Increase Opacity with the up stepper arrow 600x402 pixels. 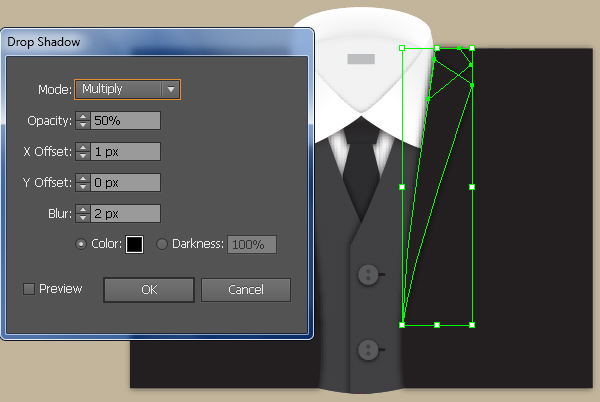pos(83,116)
